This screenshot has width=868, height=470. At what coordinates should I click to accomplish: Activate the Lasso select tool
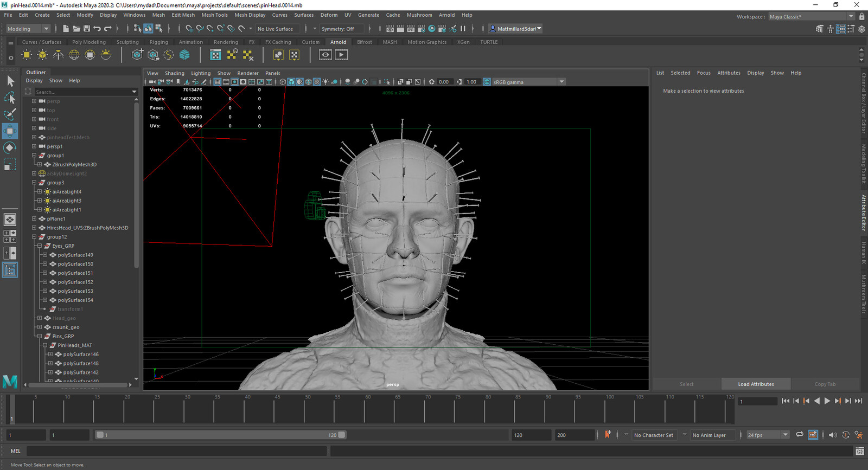[10, 98]
